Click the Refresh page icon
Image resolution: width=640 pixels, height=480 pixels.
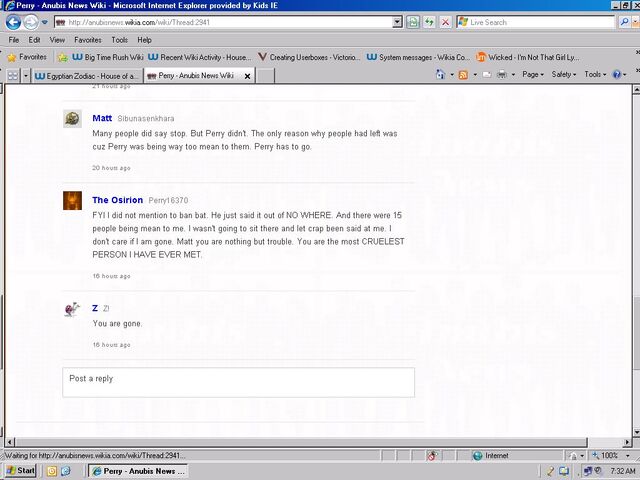pyautogui.click(x=429, y=22)
